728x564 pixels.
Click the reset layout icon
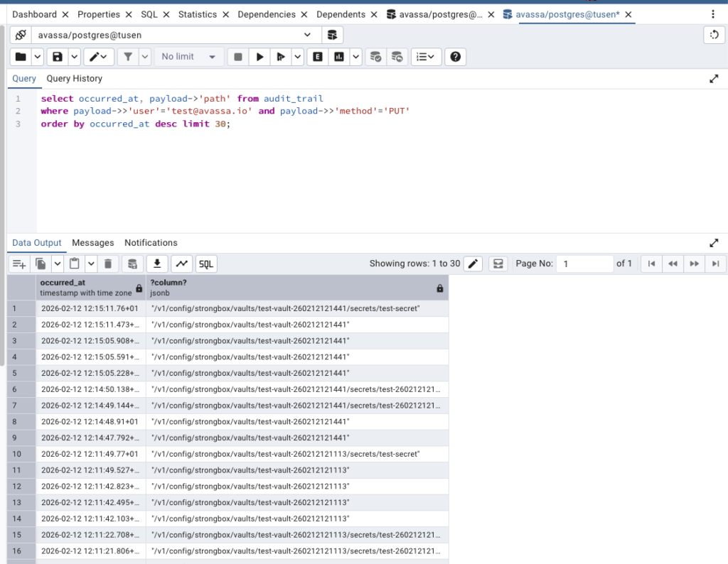pyautogui.click(x=714, y=35)
